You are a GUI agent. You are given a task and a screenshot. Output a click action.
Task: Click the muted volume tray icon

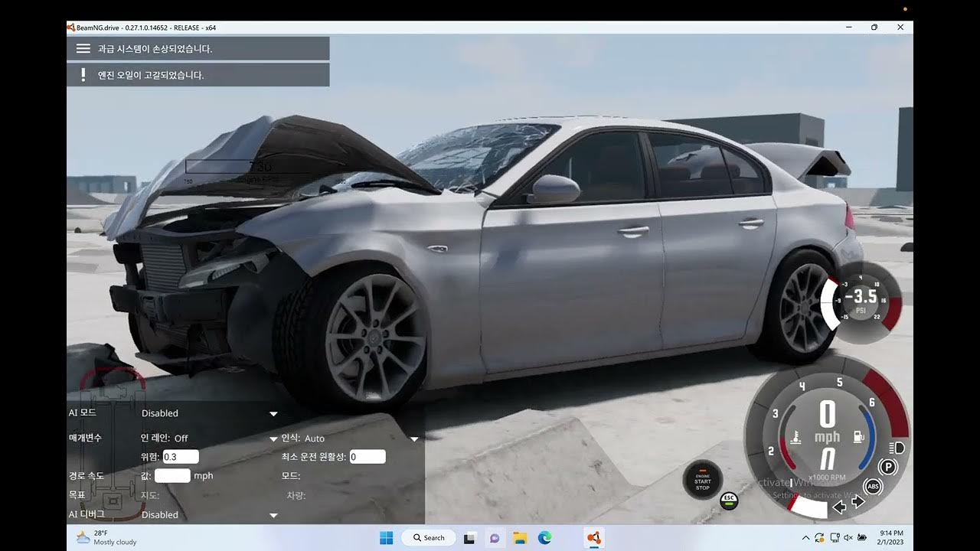848,538
